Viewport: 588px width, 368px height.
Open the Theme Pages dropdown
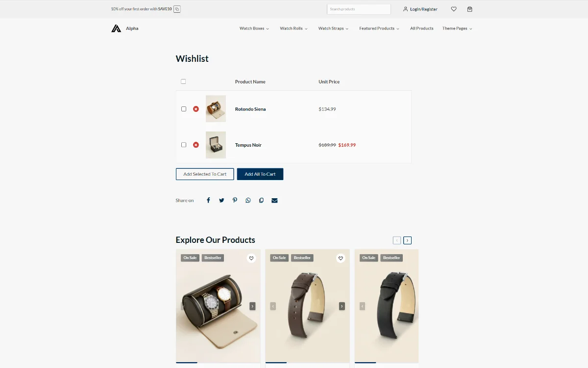coord(457,28)
